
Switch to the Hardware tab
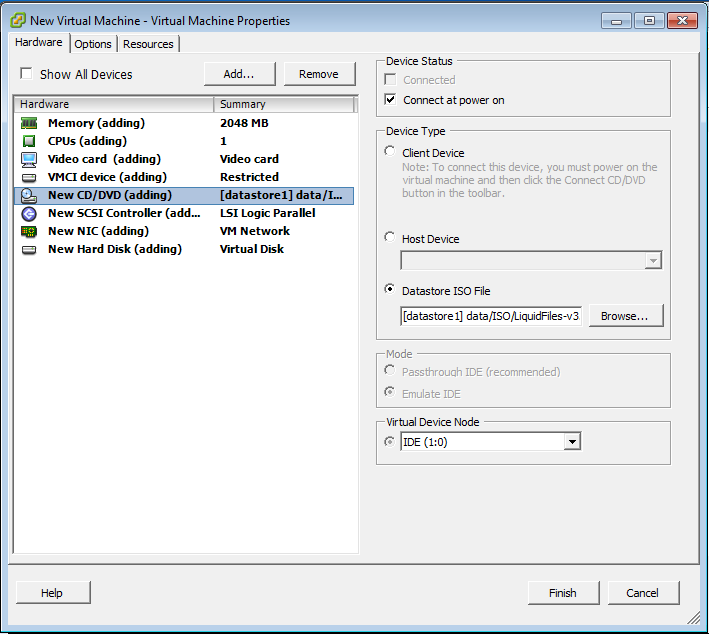click(x=39, y=43)
